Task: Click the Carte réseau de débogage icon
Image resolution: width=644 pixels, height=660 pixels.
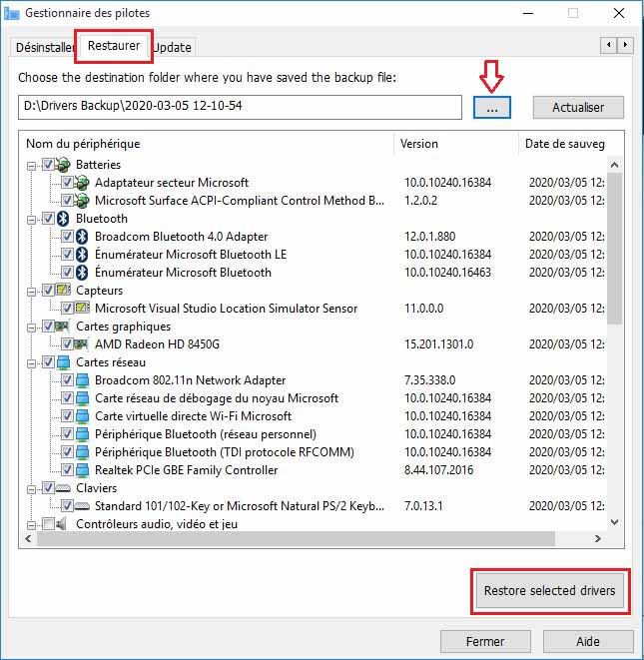Action: coord(82,398)
